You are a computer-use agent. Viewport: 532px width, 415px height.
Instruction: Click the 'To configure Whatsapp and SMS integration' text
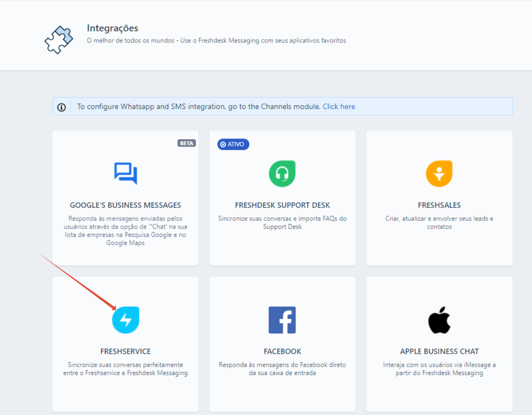[x=199, y=107]
